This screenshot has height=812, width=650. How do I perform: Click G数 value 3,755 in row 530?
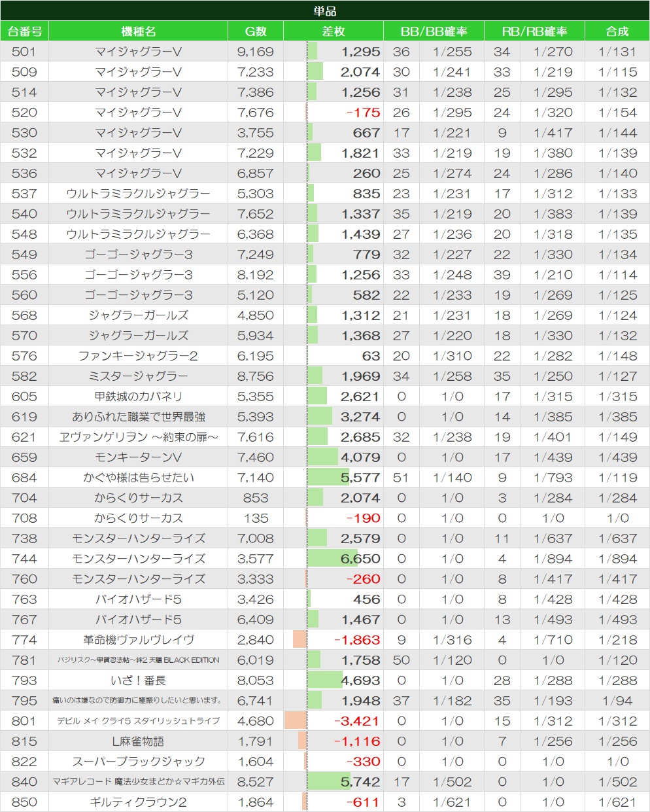coord(256,133)
